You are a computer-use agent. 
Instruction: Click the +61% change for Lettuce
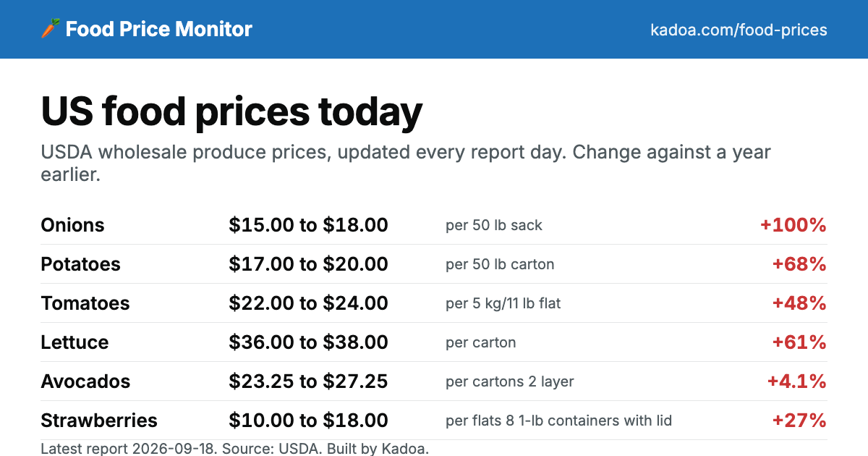click(799, 342)
